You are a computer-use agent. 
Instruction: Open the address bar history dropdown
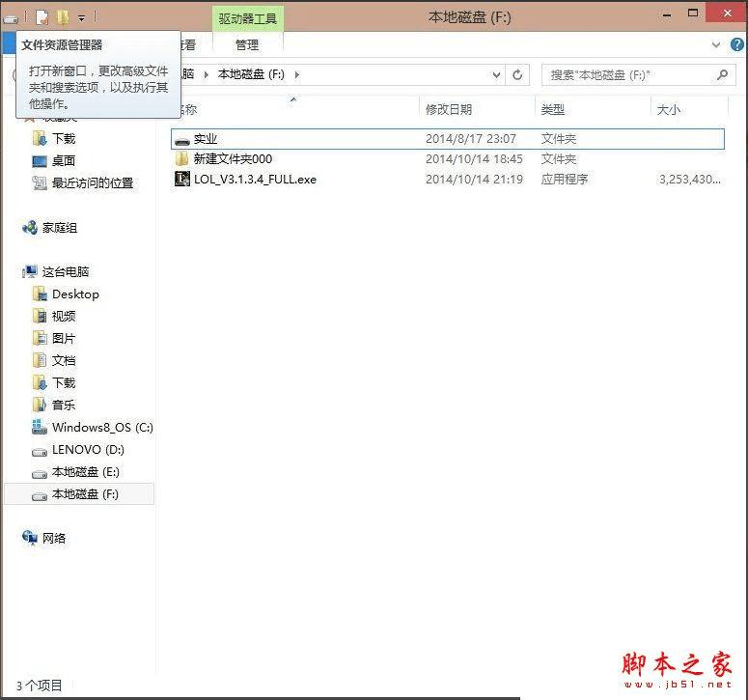(496, 75)
